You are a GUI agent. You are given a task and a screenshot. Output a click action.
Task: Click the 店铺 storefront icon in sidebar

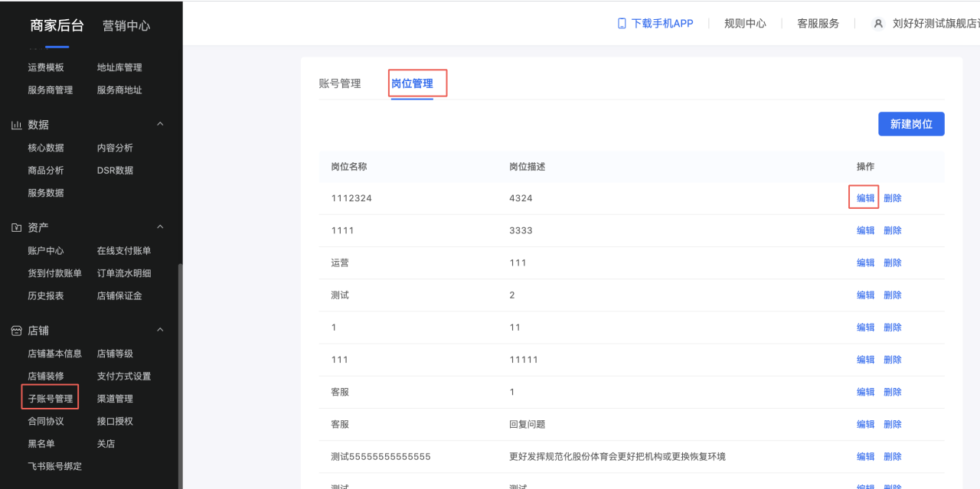(17, 330)
